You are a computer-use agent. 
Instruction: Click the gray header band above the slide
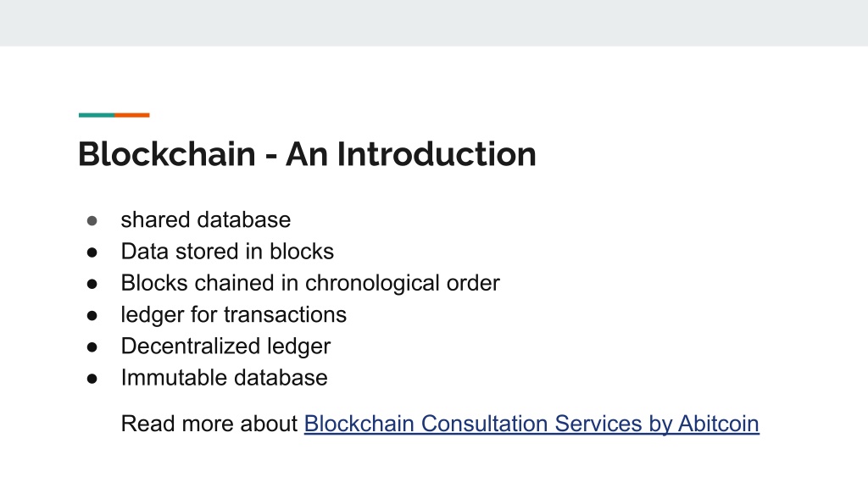434,23
